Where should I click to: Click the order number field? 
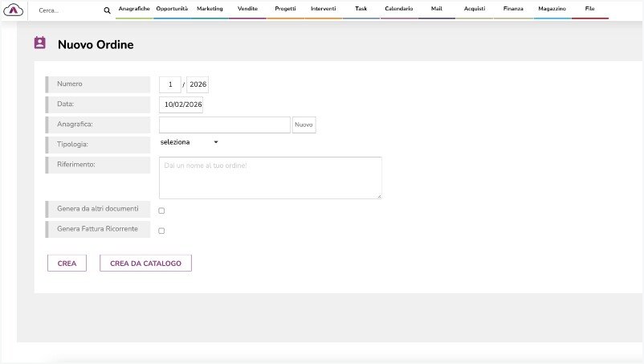click(170, 84)
